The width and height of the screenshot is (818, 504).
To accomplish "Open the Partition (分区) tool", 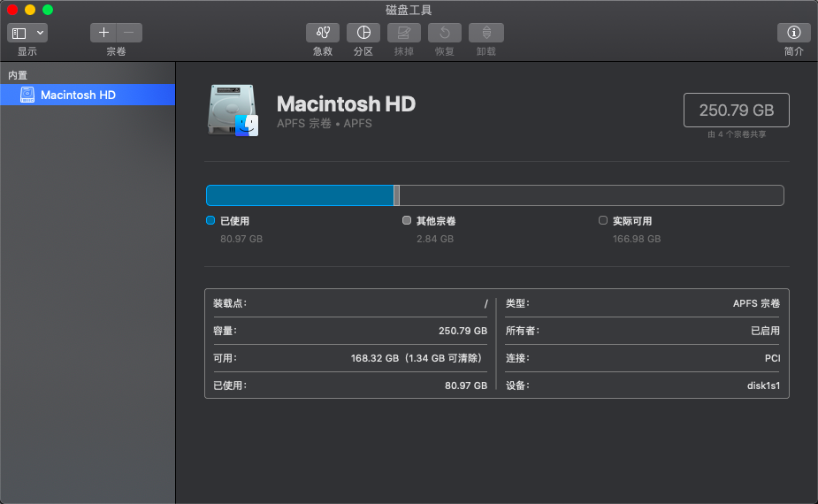I will click(363, 33).
